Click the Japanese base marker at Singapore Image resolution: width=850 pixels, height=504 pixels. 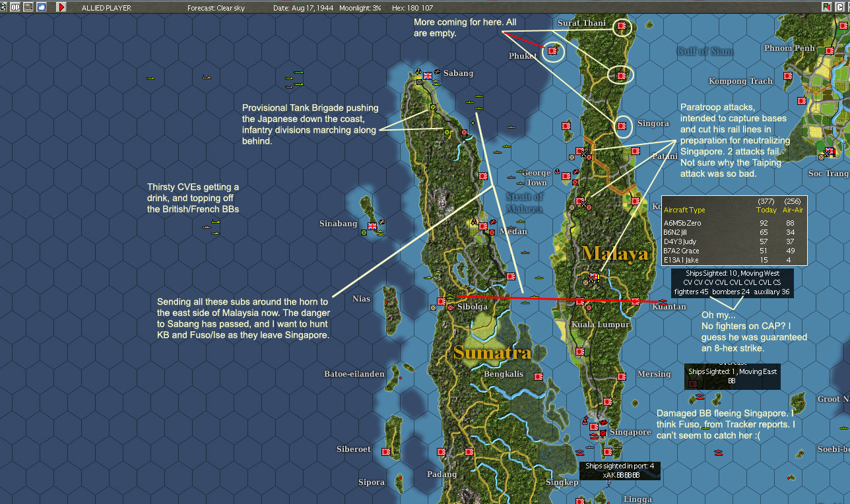(x=594, y=427)
